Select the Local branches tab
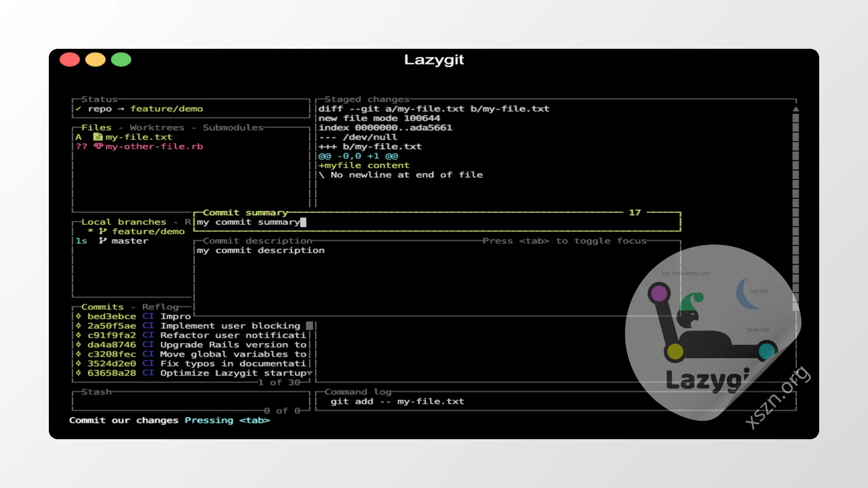This screenshot has height=488, width=868. tap(124, 222)
